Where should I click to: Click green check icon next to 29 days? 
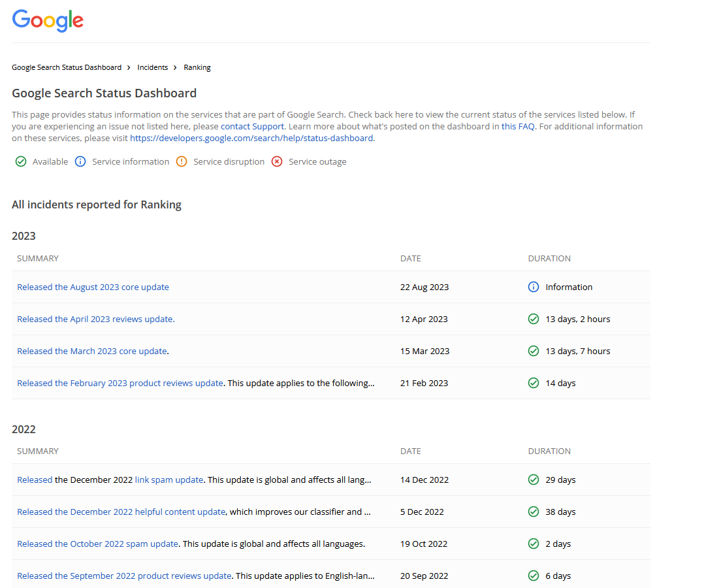pyautogui.click(x=534, y=480)
